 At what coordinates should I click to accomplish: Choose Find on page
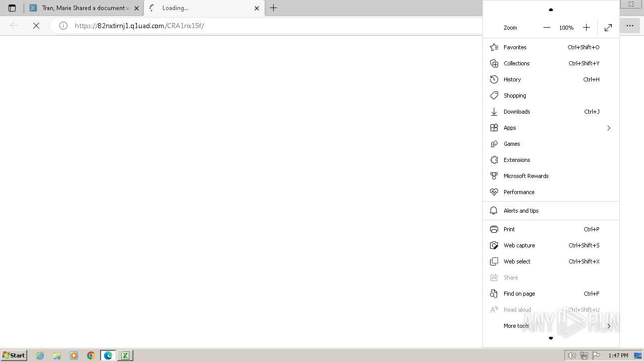[x=551, y=294]
